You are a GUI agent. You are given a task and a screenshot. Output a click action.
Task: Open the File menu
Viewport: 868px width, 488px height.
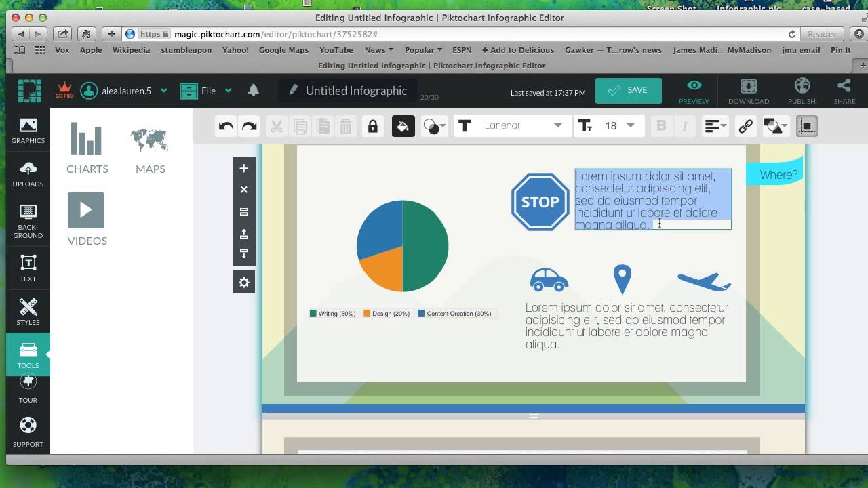(207, 91)
